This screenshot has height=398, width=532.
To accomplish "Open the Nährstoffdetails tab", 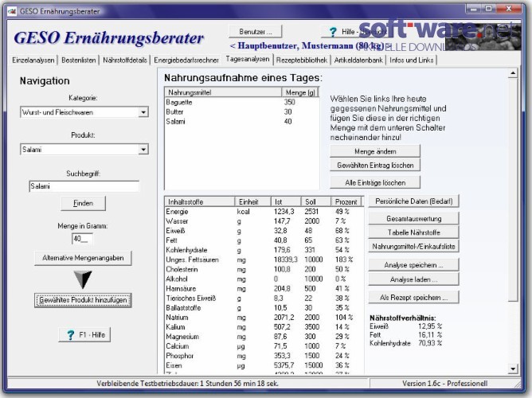I will [125, 60].
